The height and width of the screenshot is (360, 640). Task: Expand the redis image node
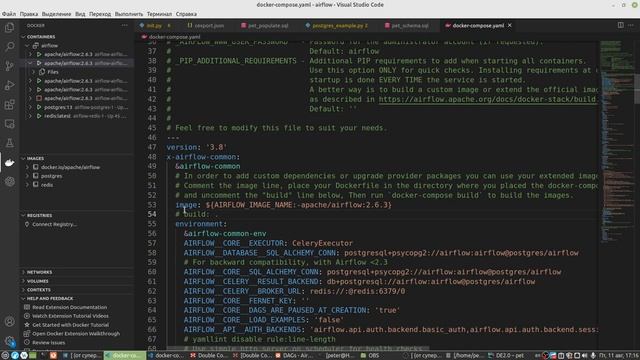click(27, 184)
